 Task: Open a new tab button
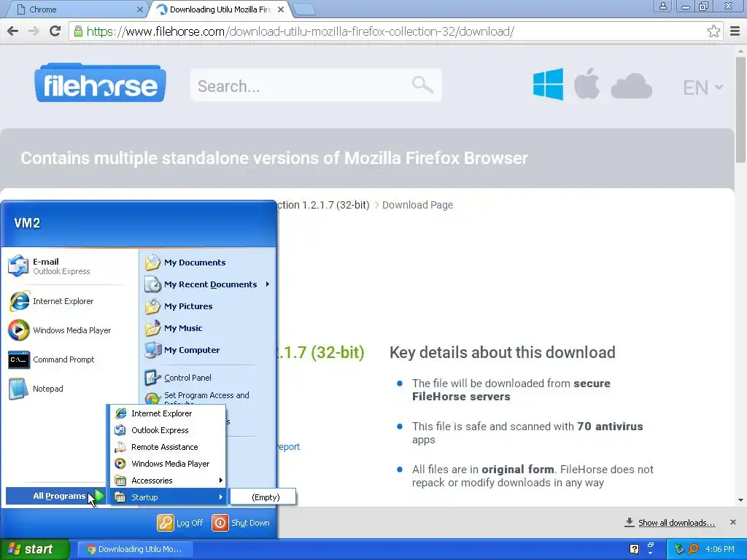coord(303,9)
